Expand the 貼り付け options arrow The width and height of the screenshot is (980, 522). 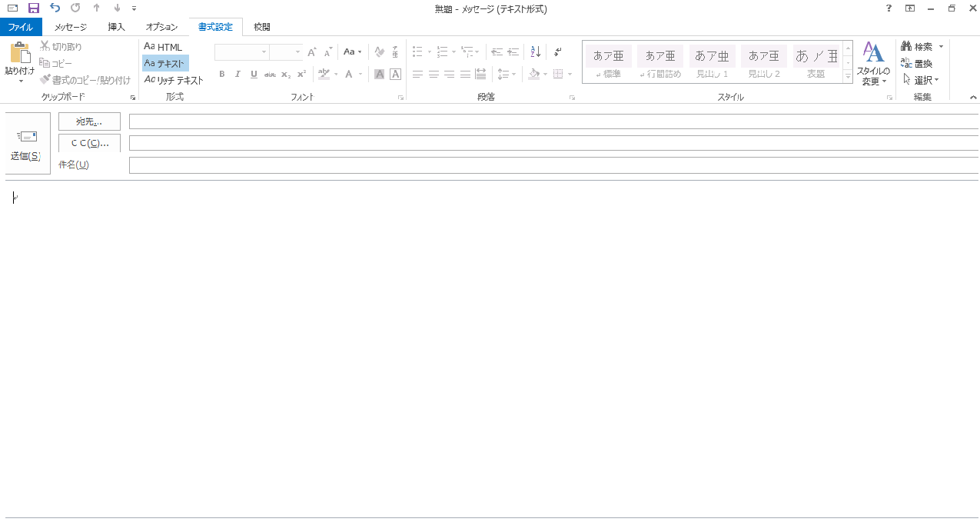click(20, 80)
